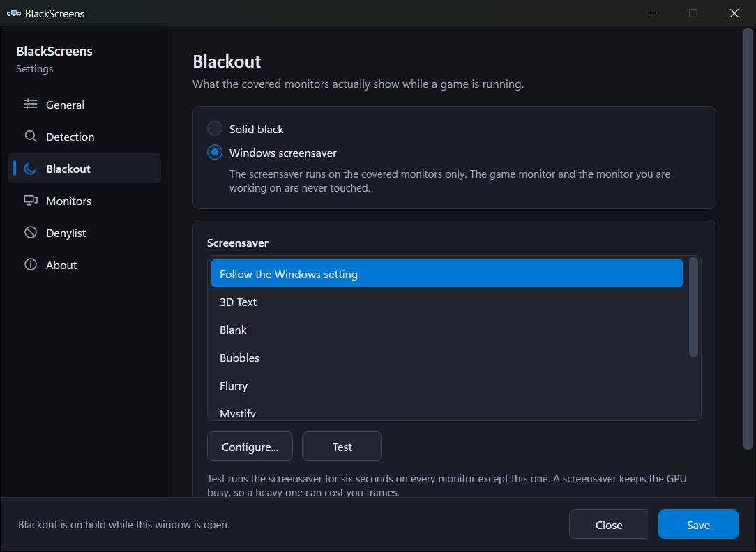Viewport: 756px width, 552px height.
Task: Save the settings
Action: (x=697, y=525)
